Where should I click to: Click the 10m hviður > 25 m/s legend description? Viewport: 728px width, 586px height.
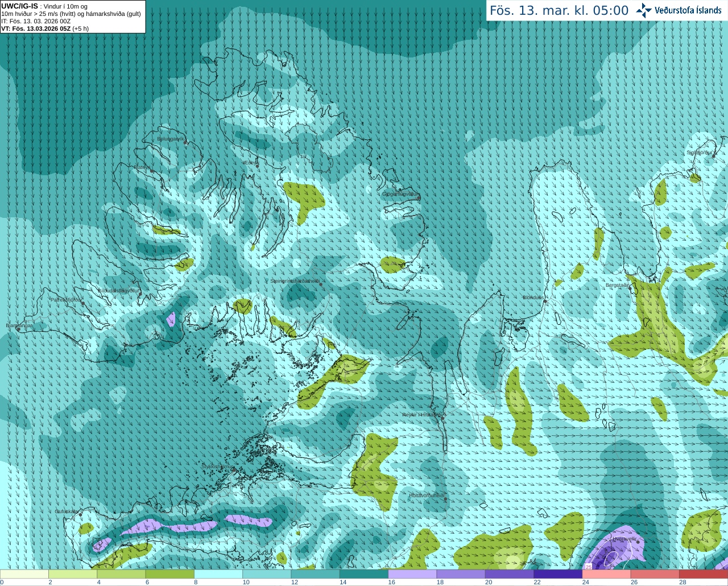point(71,14)
